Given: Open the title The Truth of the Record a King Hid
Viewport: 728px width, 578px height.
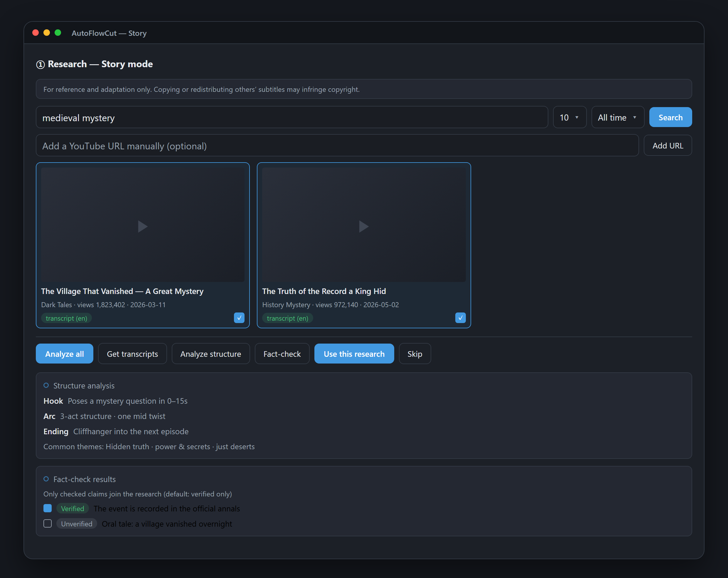Looking at the screenshot, I should (x=324, y=291).
